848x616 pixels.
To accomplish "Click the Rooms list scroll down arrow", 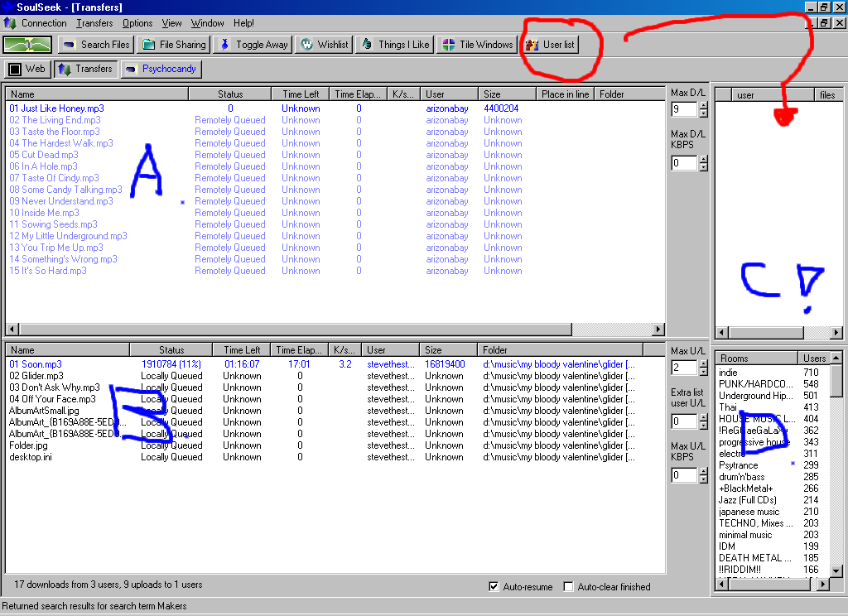I will (x=836, y=570).
